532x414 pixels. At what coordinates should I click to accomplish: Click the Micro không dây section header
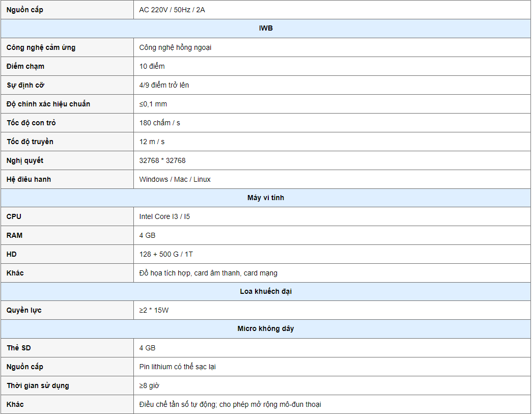click(266, 328)
